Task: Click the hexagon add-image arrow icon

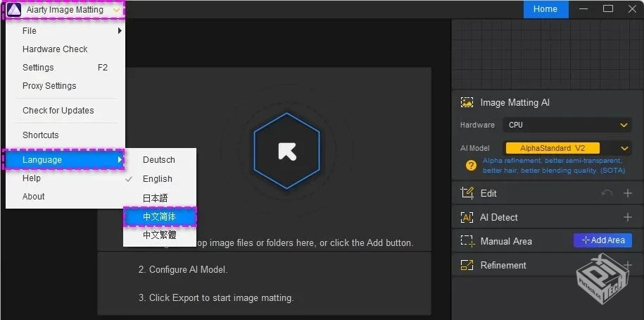Action: [x=287, y=151]
